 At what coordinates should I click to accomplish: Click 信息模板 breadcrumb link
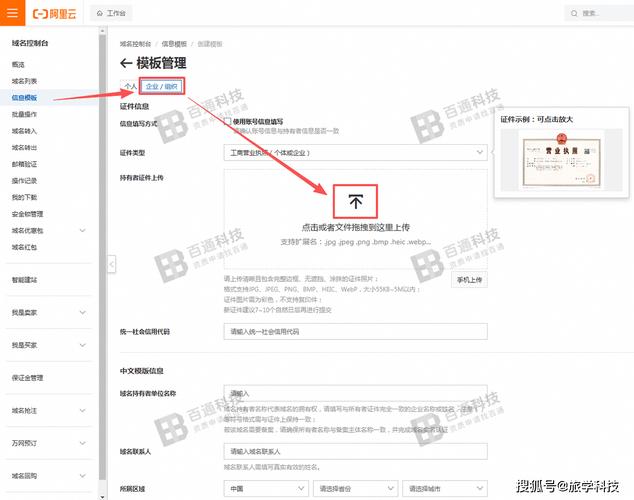174,44
